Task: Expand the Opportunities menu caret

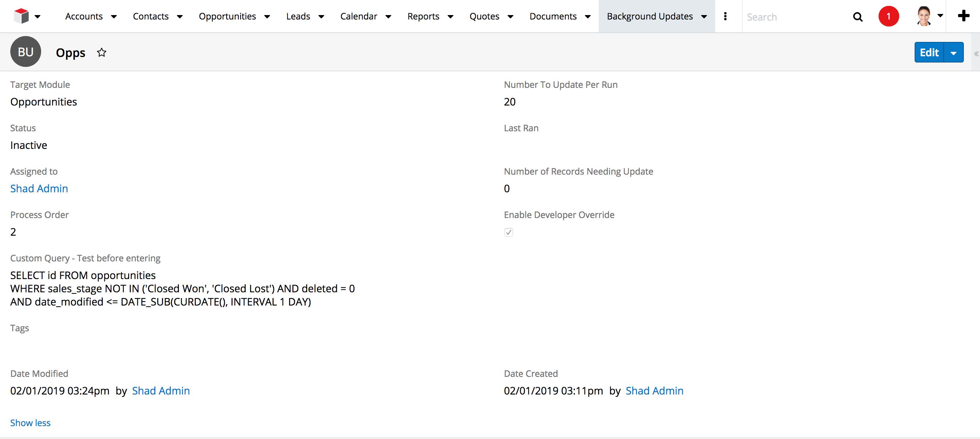Action: tap(268, 17)
